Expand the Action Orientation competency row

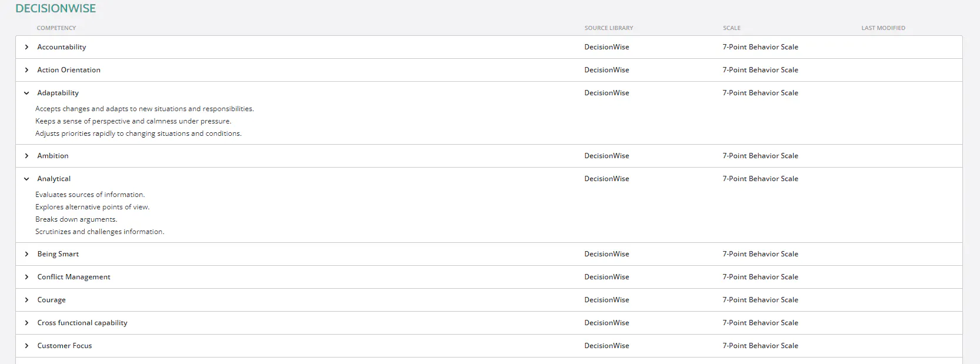pos(26,70)
